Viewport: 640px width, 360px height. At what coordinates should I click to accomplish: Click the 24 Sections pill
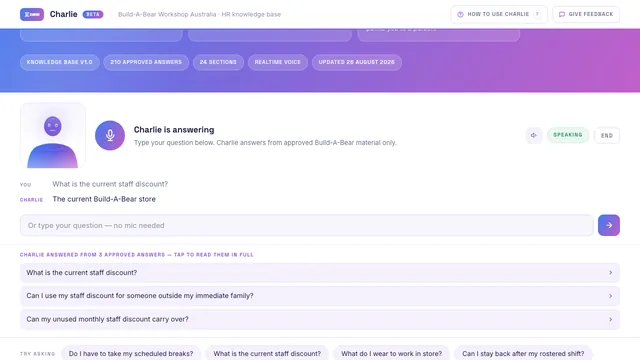tap(218, 62)
